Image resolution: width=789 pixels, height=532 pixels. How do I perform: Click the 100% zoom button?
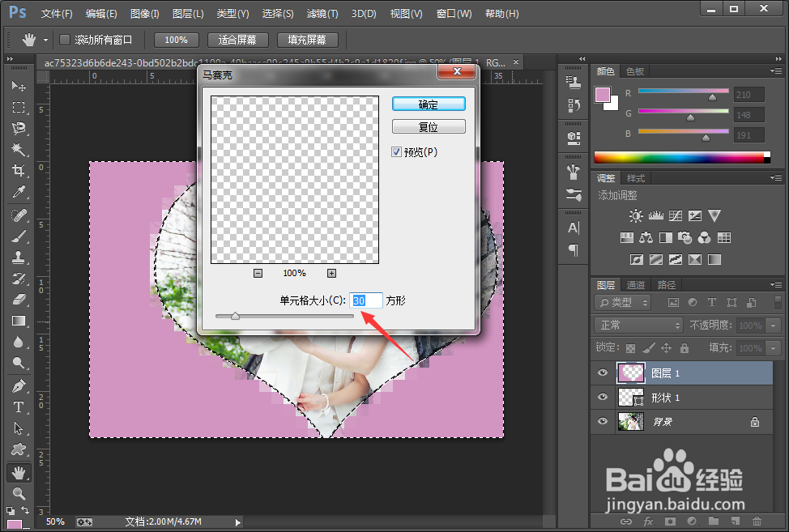pyautogui.click(x=176, y=40)
